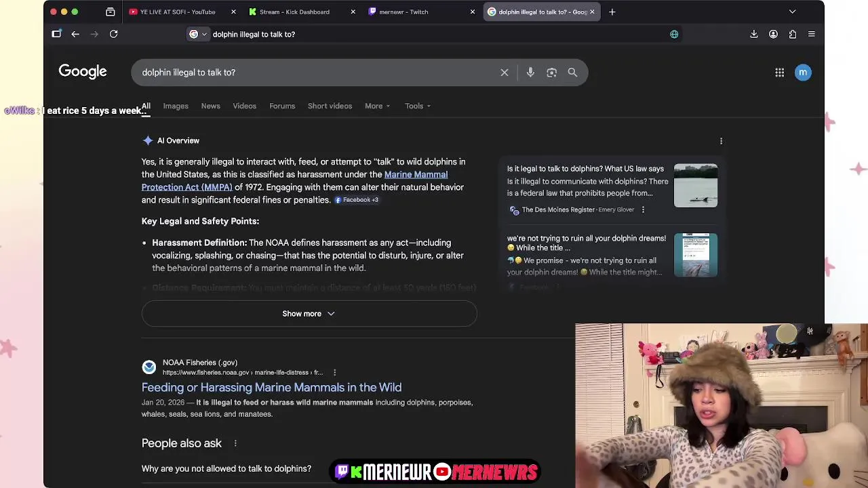Click the AI Overview sparkle icon
The height and width of the screenshot is (488, 868).
click(148, 140)
